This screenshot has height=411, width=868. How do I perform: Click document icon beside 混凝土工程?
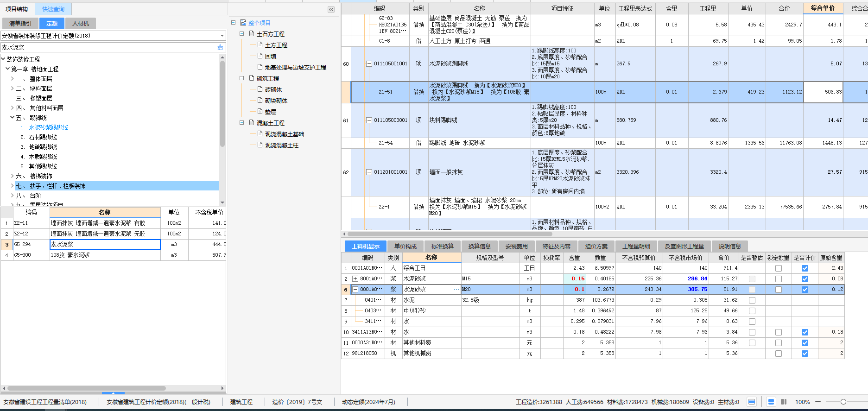252,123
